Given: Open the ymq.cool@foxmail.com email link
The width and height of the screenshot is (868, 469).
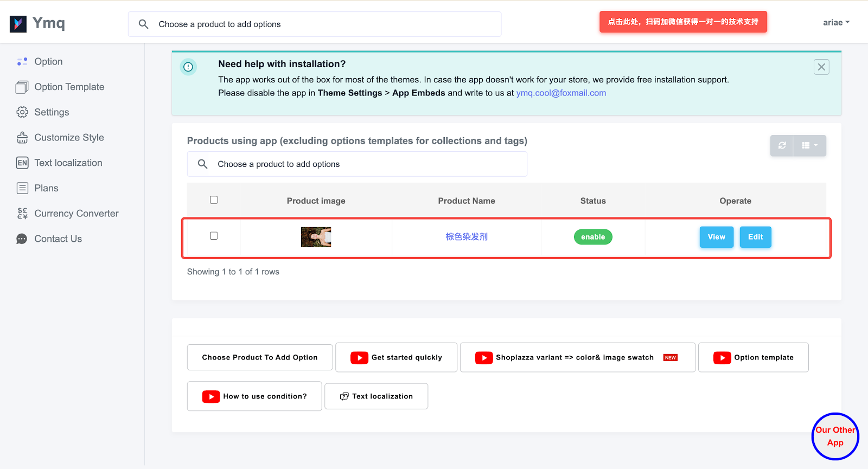Looking at the screenshot, I should [x=561, y=93].
